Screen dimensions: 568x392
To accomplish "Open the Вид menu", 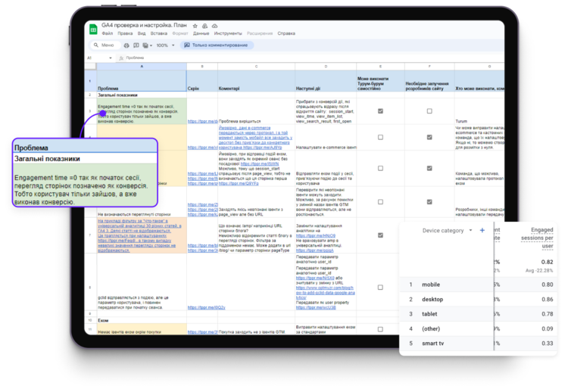I will click(142, 33).
